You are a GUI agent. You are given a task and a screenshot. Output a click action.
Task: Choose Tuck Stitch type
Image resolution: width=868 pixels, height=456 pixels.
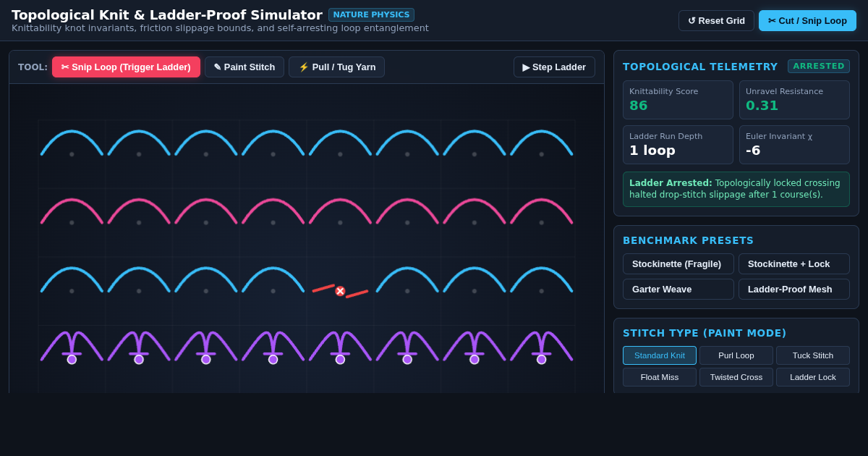813,355
